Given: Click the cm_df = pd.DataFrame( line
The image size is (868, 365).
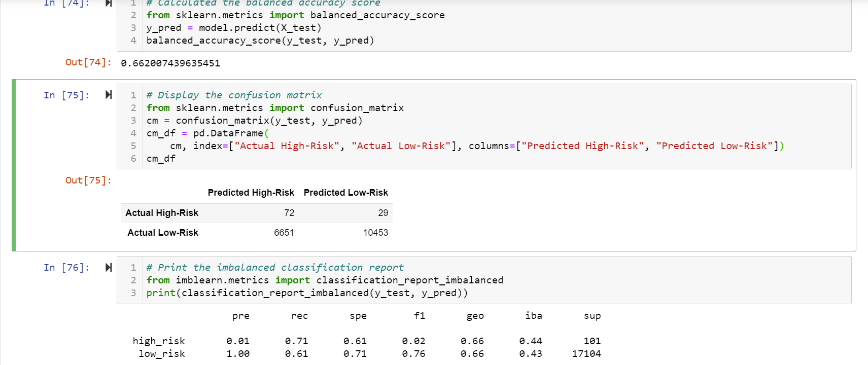Looking at the screenshot, I should pos(207,133).
